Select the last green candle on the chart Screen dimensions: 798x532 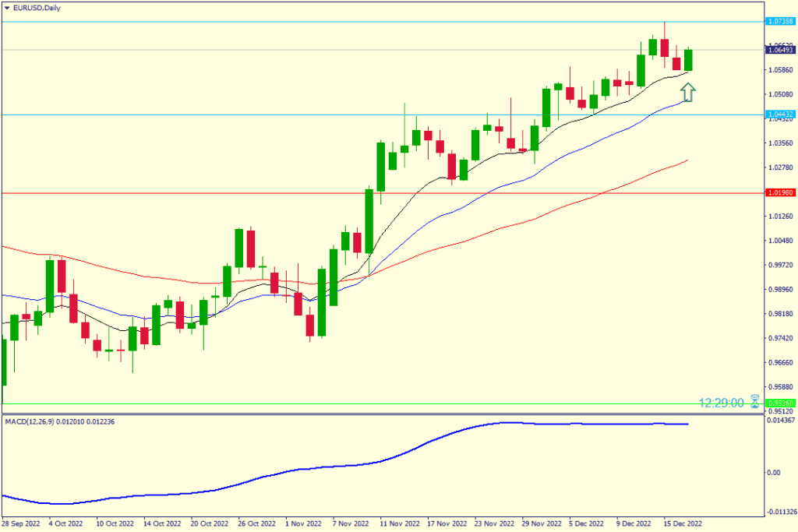coord(688,60)
